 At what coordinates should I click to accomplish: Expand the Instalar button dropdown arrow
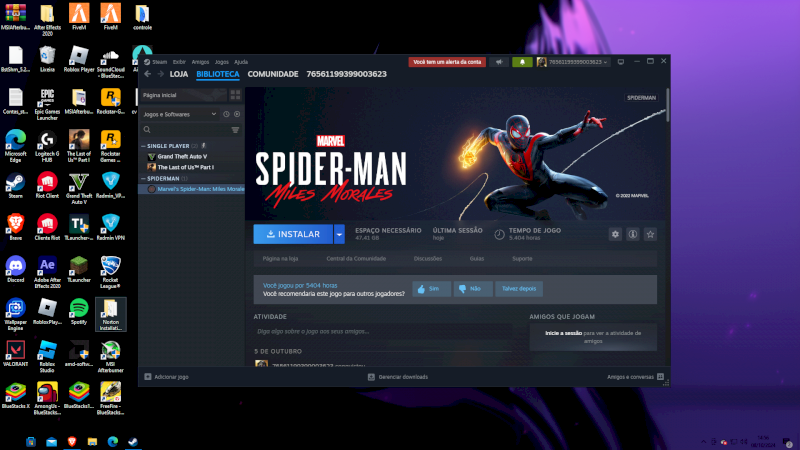(339, 234)
